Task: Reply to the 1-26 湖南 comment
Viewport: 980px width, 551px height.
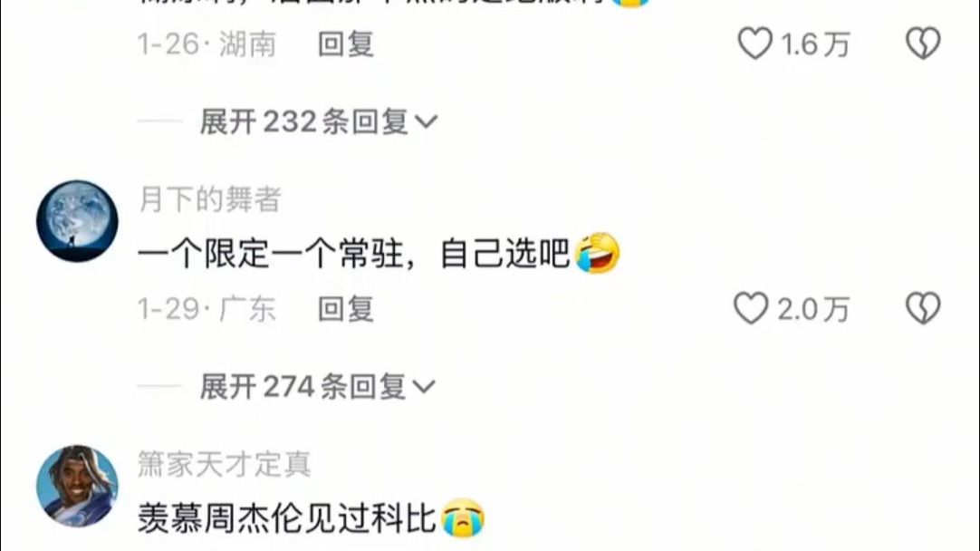Action: coord(346,44)
